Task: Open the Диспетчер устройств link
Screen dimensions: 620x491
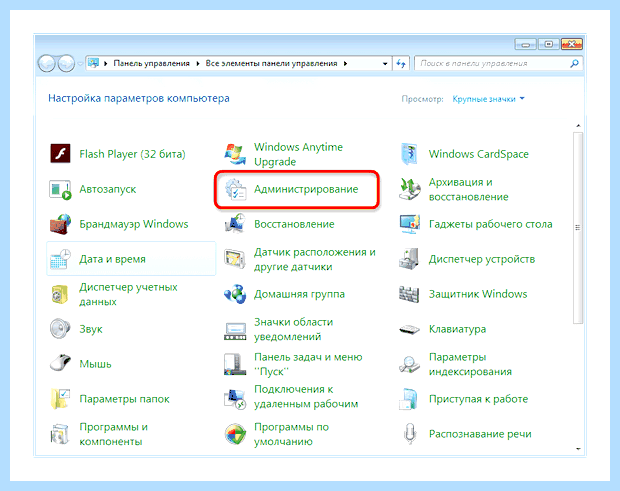Action: coord(482,259)
